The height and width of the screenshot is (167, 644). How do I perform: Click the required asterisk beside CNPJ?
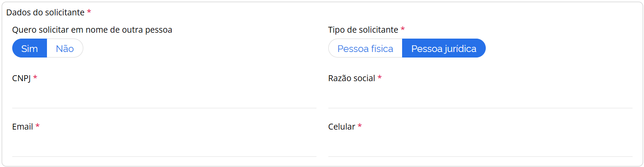point(35,78)
